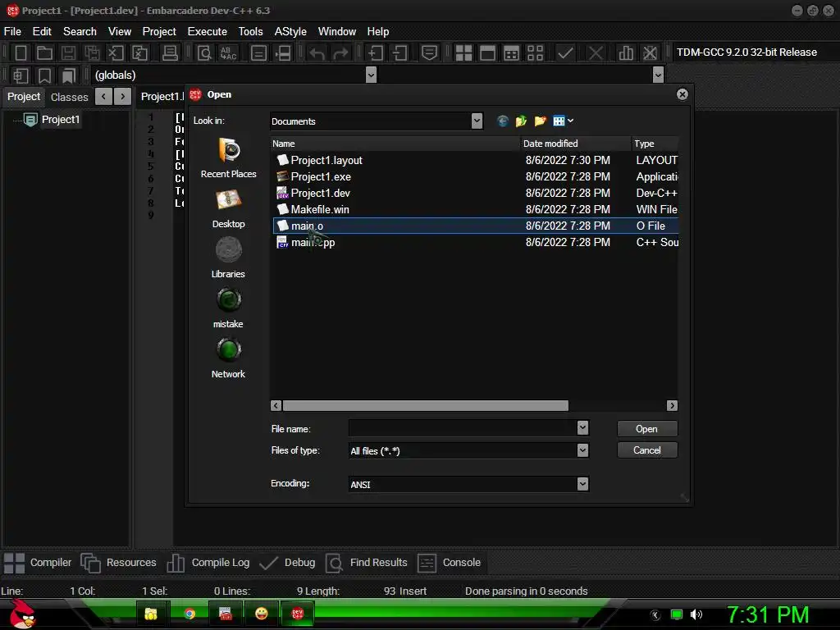
Task: Click the Indent toolbar icon
Action: [x=375, y=52]
